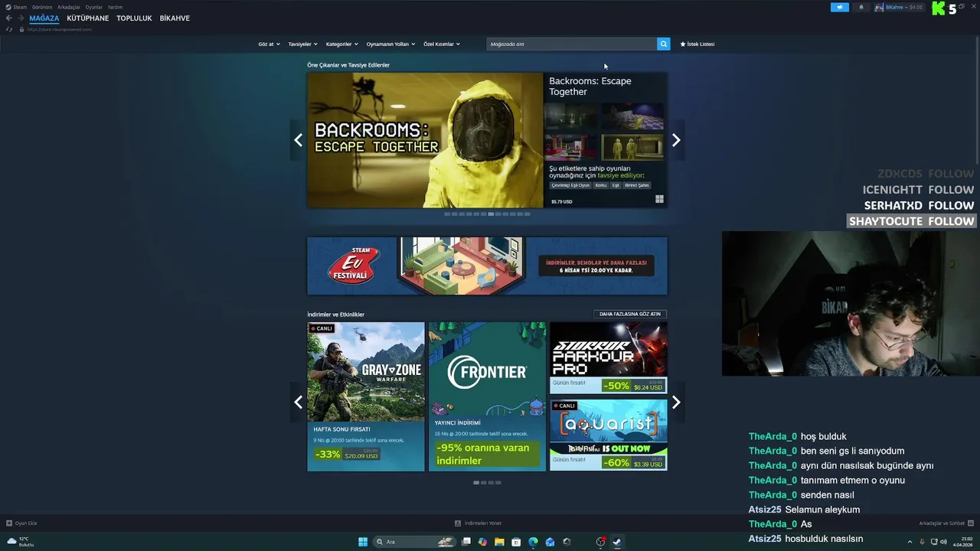The height and width of the screenshot is (551, 980).
Task: Click the Backrooms: Escape Together title text
Action: 590,86
